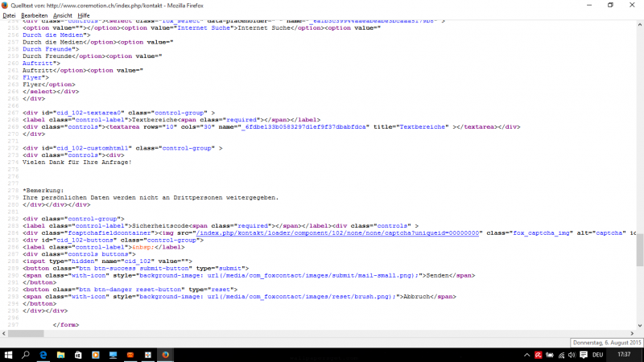
Task: Click '&nbsp;' entity on line 286
Action: click(x=143, y=247)
